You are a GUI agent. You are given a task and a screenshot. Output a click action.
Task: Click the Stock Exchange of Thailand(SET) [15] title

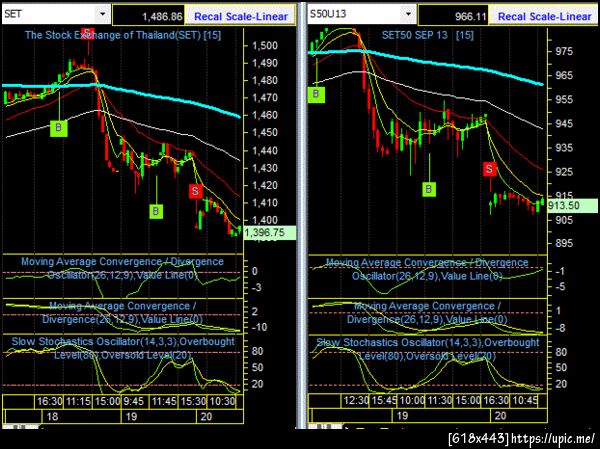click(123, 35)
